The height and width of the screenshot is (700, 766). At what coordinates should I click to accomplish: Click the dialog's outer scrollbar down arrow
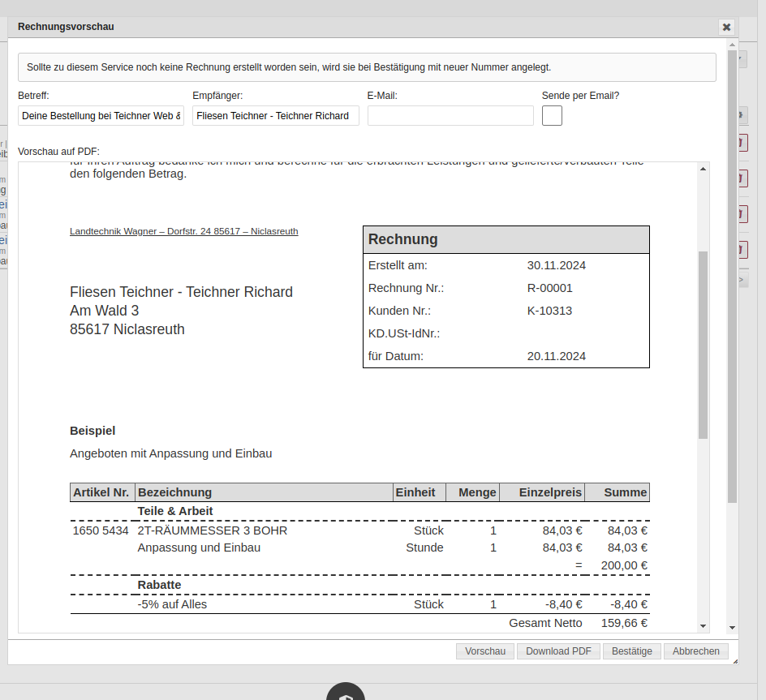(732, 627)
